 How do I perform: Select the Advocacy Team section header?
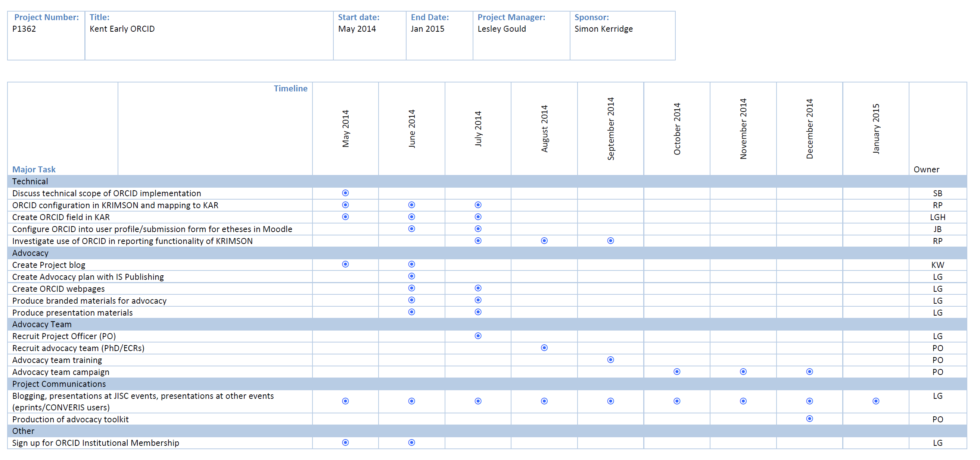[x=42, y=324]
